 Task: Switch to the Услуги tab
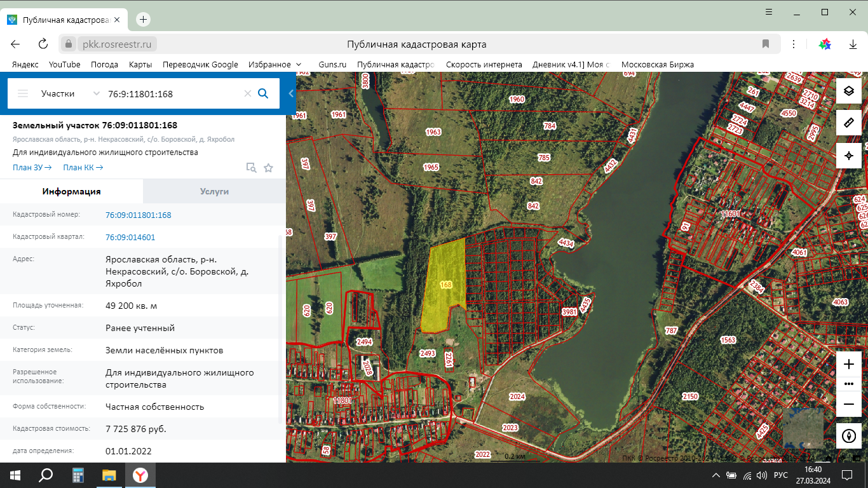pos(214,191)
